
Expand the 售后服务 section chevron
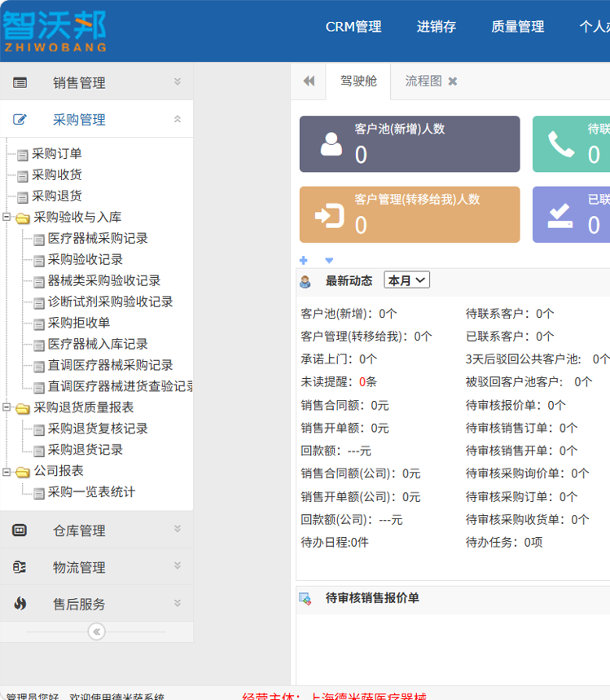tap(178, 603)
